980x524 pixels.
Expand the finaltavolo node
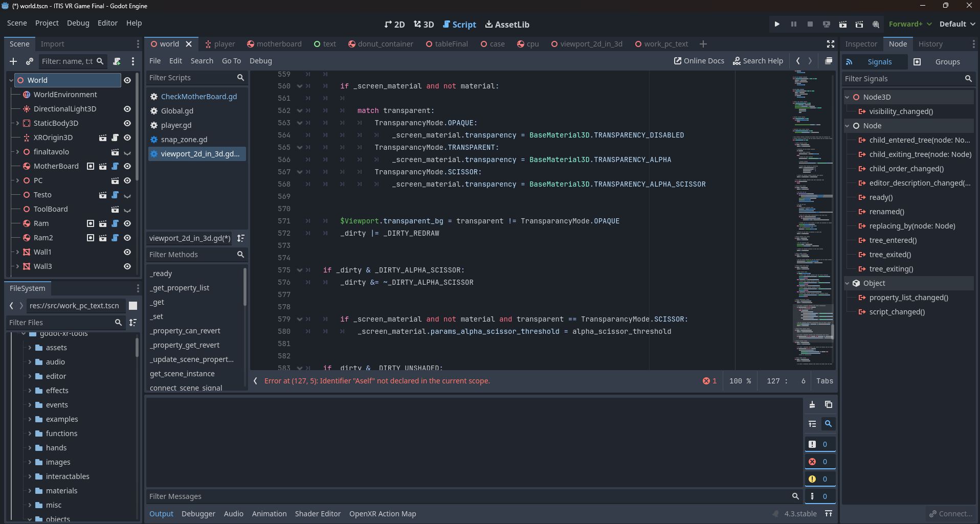17,152
